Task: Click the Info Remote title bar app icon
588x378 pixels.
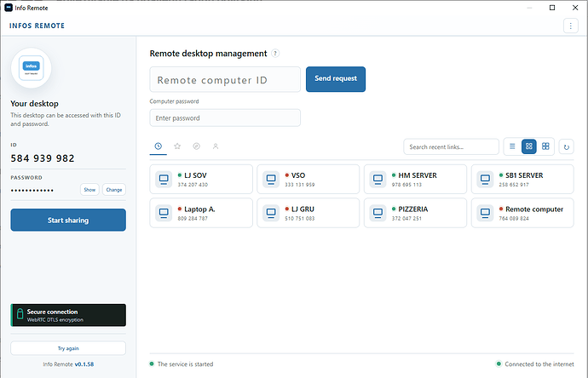Action: pos(9,8)
